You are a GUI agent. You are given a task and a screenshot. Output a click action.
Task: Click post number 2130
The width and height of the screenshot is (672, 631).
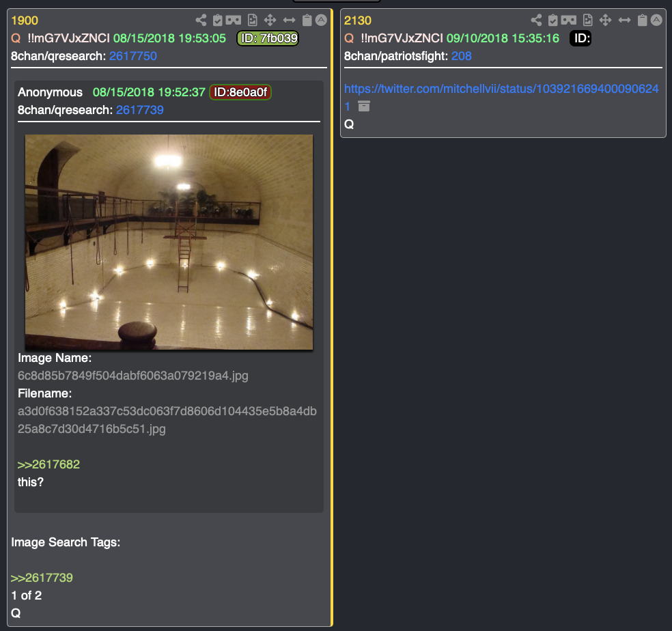[x=358, y=20]
